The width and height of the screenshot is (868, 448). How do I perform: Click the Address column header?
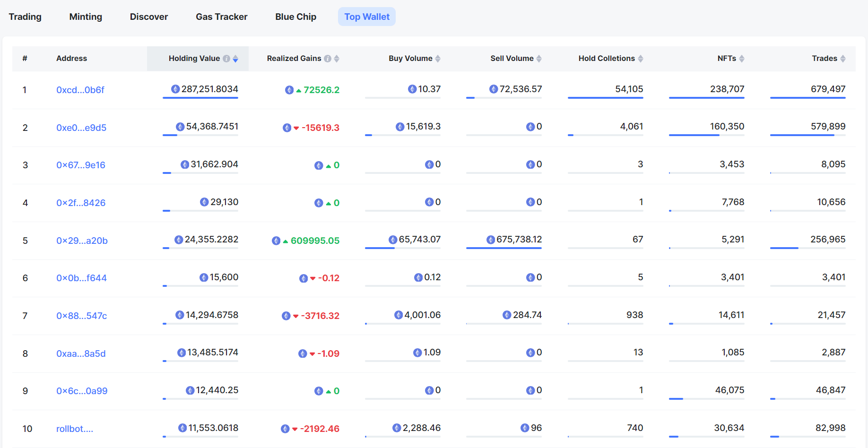click(72, 59)
